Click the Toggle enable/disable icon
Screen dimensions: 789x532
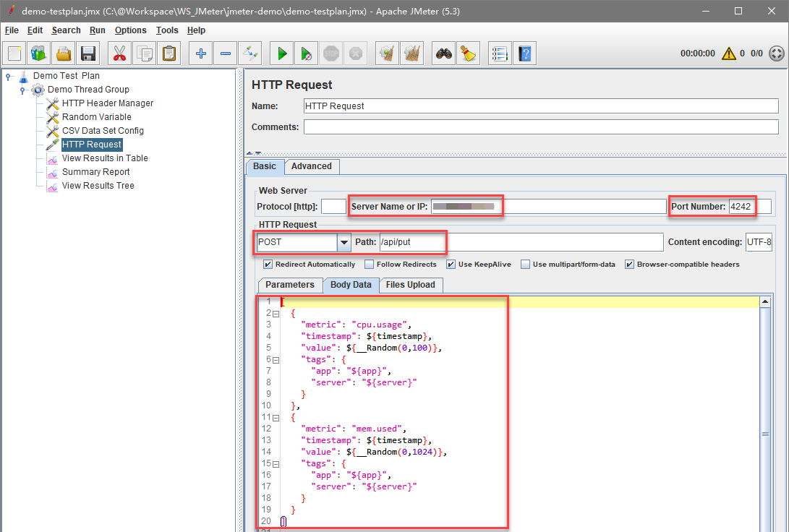pyautogui.click(x=250, y=53)
